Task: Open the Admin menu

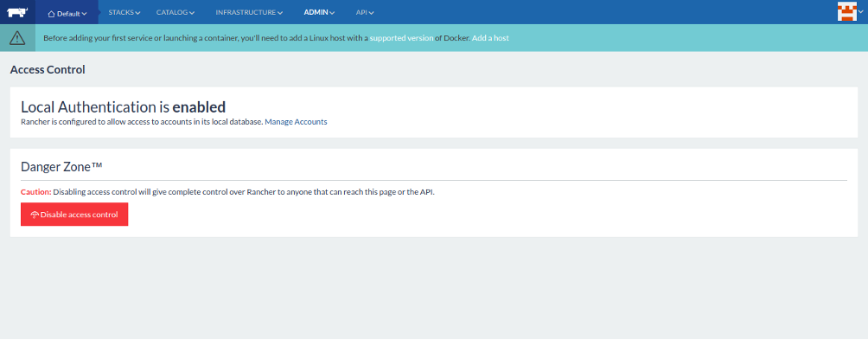Action: [x=319, y=12]
